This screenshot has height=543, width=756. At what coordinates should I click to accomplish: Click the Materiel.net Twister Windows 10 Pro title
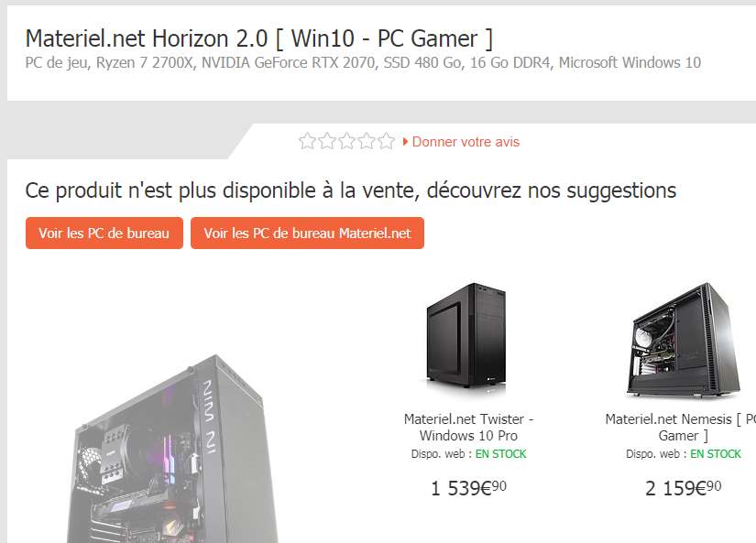point(468,428)
